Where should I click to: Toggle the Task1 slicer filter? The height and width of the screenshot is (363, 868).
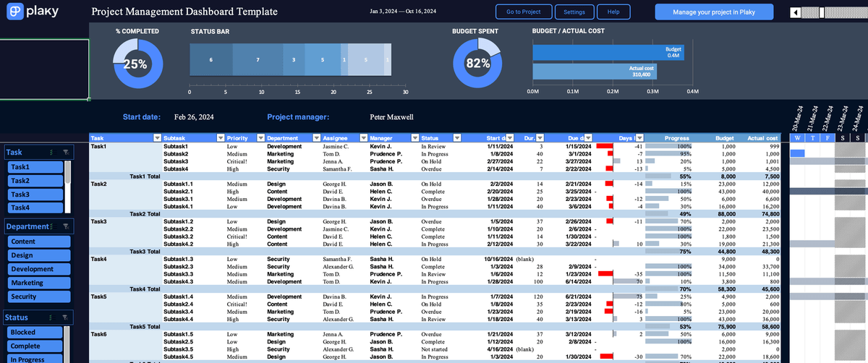[35, 167]
